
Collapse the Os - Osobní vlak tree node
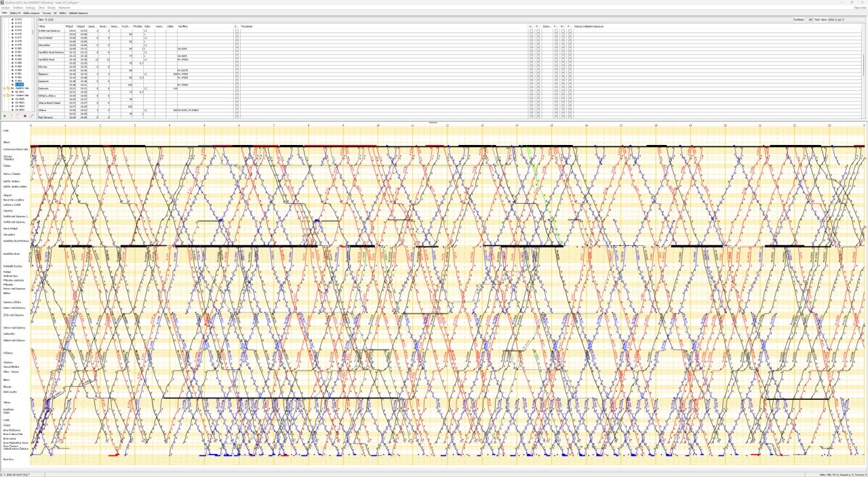click(x=4, y=96)
